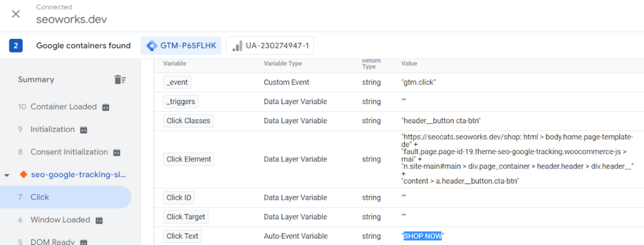Select the 7 Click event

coord(65,197)
